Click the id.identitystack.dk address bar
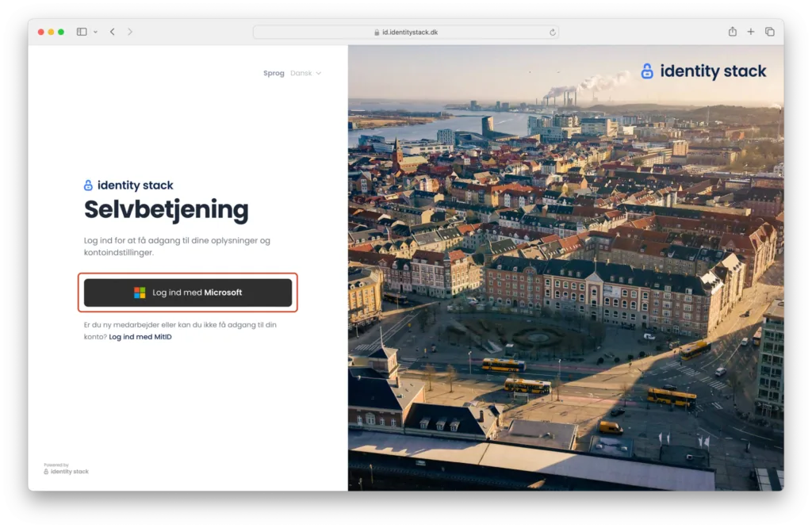This screenshot has width=812, height=528. 405,32
